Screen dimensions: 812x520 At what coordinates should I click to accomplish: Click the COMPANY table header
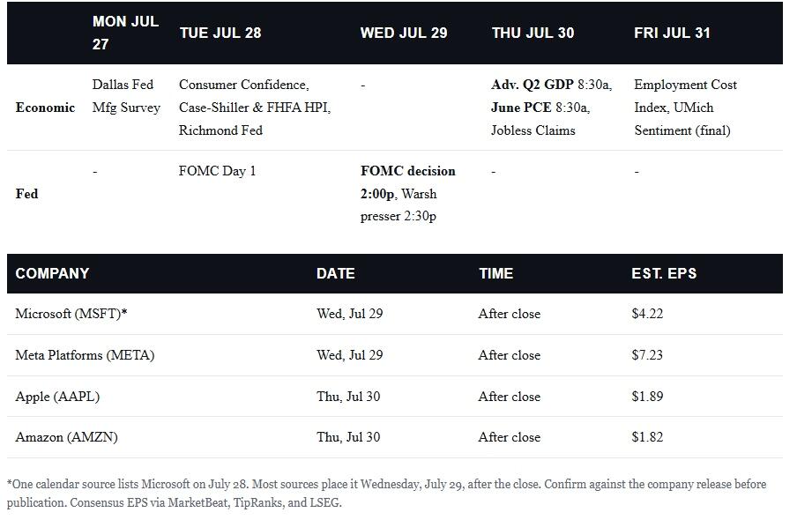(52, 273)
